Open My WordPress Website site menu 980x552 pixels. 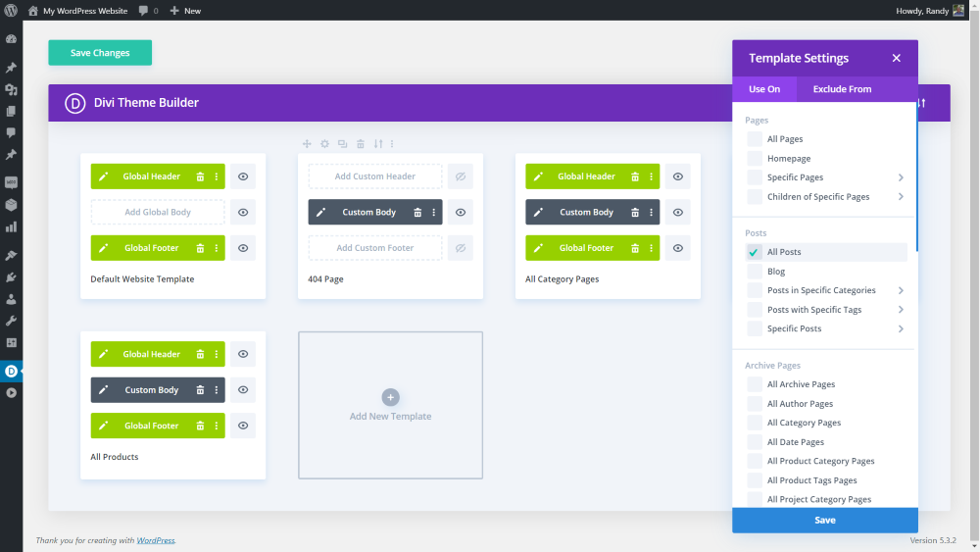78,11
